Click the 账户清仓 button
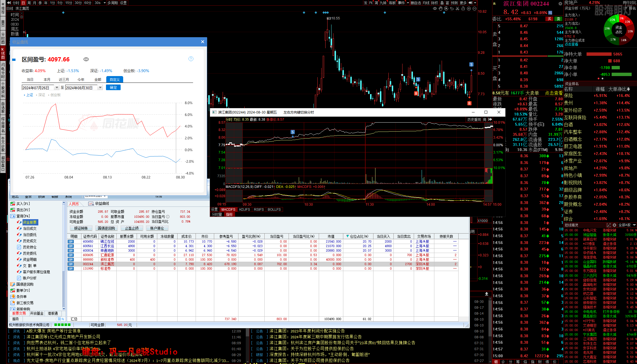The image size is (637, 364). [157, 228]
